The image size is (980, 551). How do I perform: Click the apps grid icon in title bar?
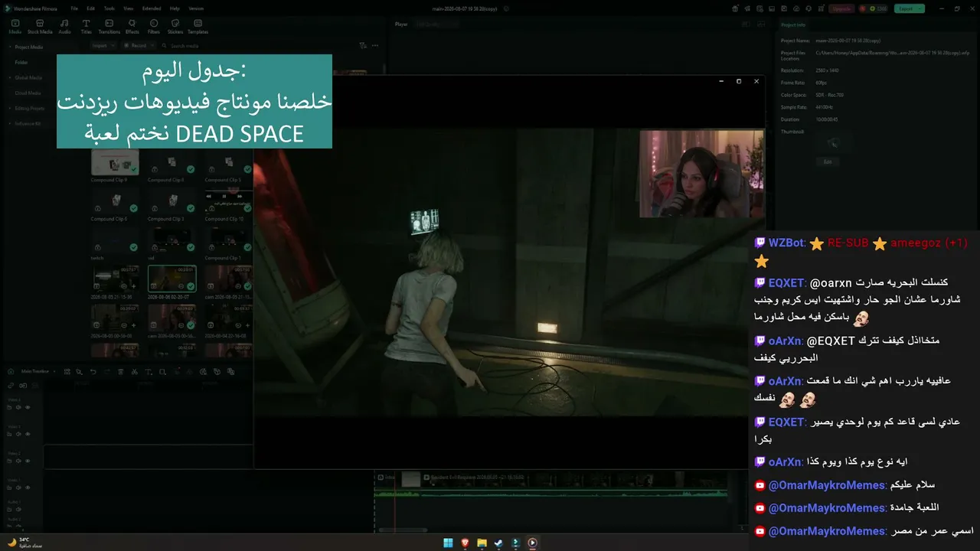tap(820, 8)
